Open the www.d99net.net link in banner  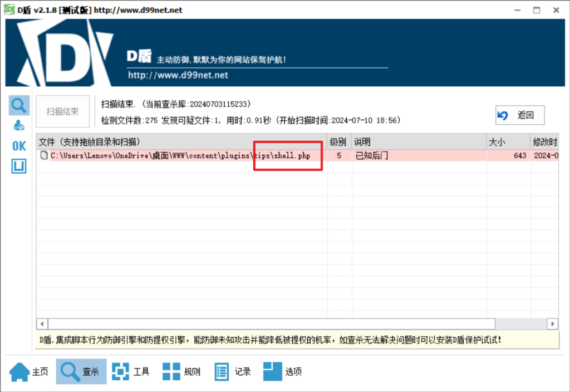[x=178, y=75]
